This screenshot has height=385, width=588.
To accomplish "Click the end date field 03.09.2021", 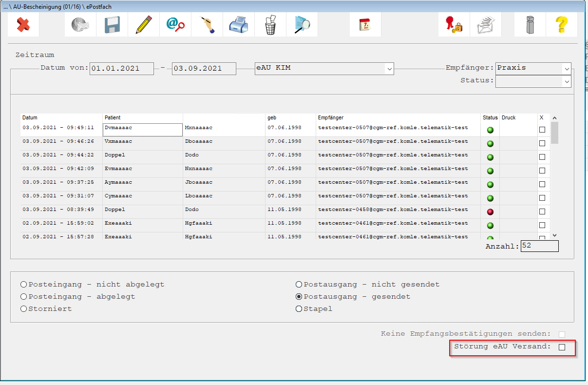I will click(204, 69).
